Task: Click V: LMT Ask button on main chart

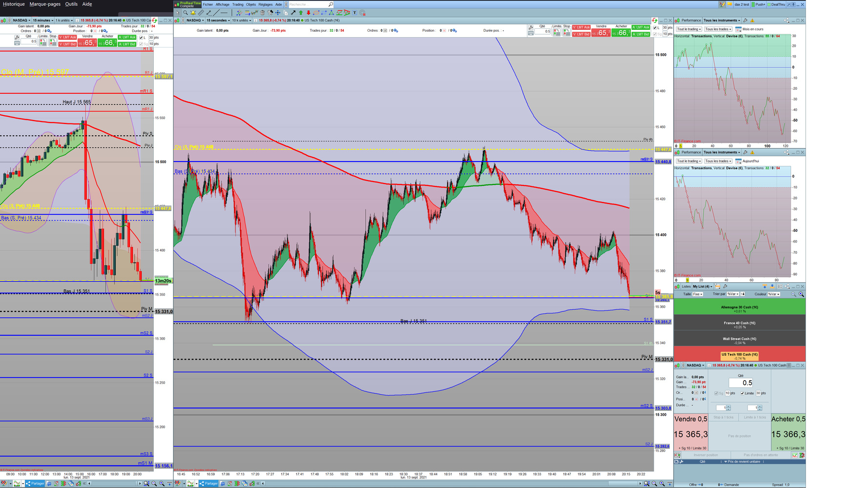Action: click(x=581, y=27)
